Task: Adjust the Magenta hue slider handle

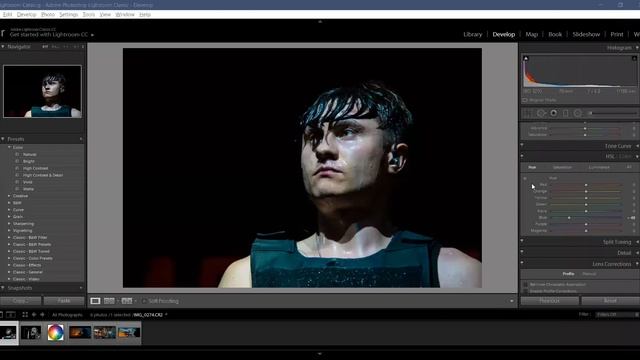Action: coord(586,231)
